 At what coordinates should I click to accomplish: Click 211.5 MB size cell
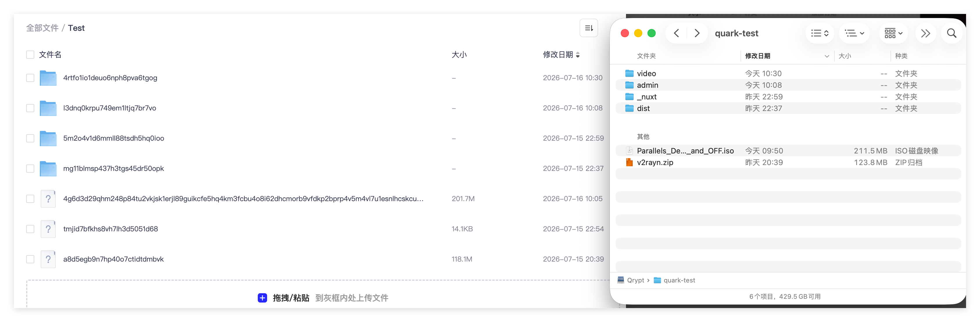(870, 151)
